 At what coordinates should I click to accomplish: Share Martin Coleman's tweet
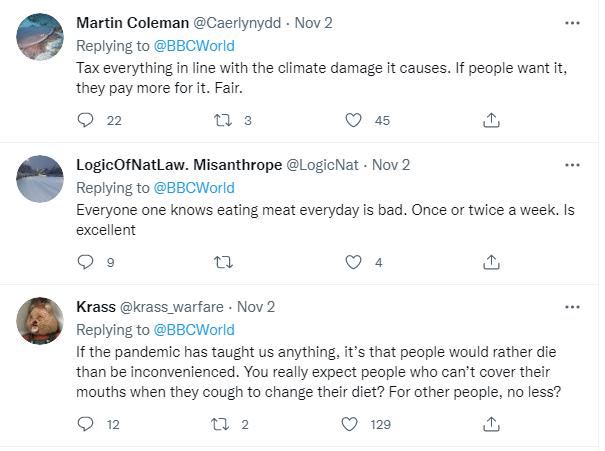(491, 120)
